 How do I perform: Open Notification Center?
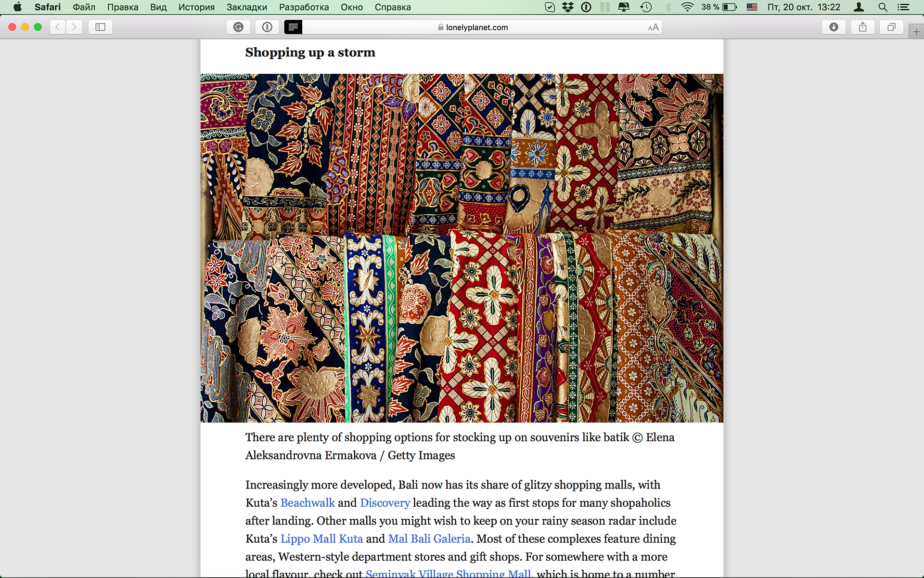(x=903, y=7)
